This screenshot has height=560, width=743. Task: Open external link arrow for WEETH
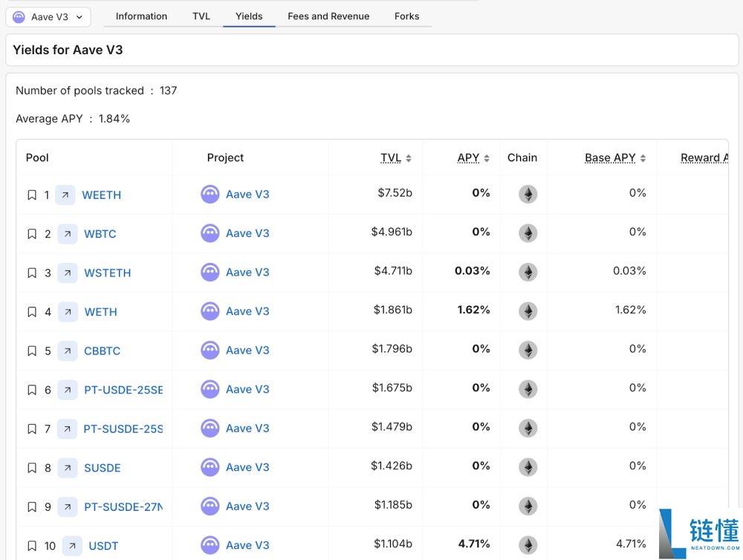(x=65, y=195)
